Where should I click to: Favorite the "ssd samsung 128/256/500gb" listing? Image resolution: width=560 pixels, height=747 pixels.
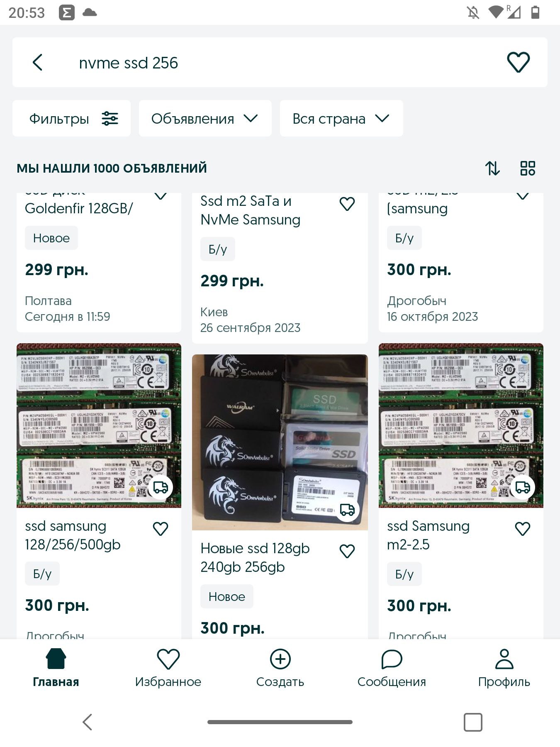pos(161,529)
